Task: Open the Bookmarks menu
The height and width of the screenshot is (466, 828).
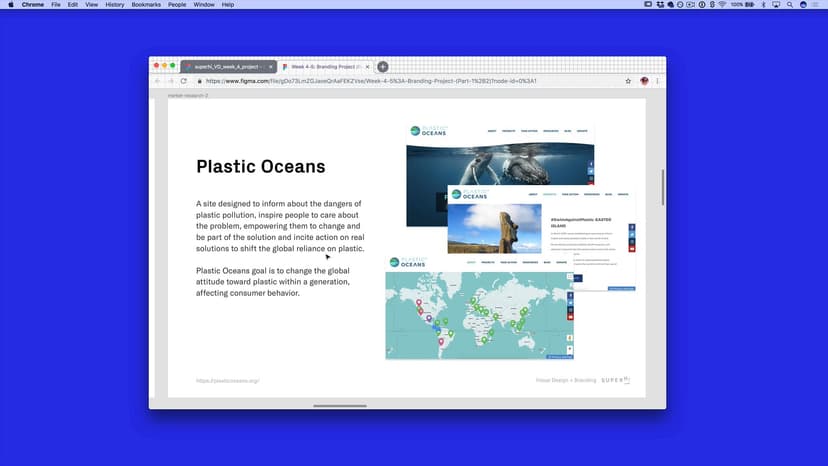Action: 146,5
